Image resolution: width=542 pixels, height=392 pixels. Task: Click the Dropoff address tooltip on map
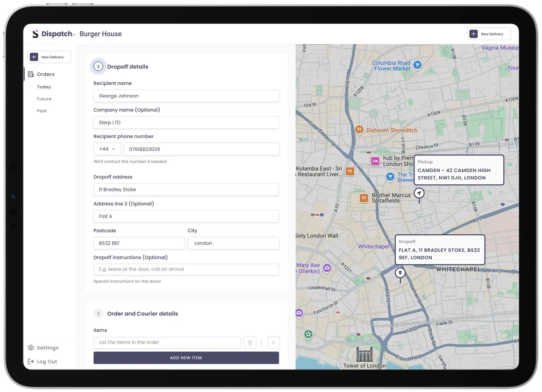(x=440, y=250)
